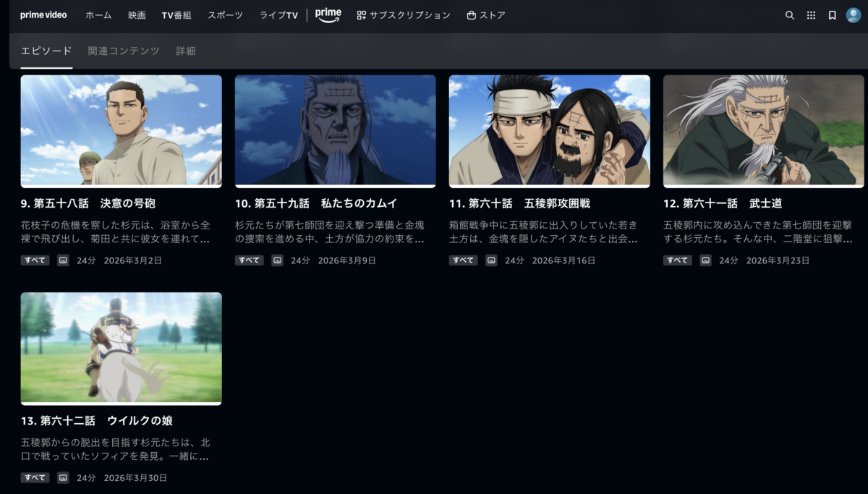The width and height of the screenshot is (868, 494).
Task: Play episode 11 thumbnail 五稜郭攻囲戦
Action: [549, 131]
